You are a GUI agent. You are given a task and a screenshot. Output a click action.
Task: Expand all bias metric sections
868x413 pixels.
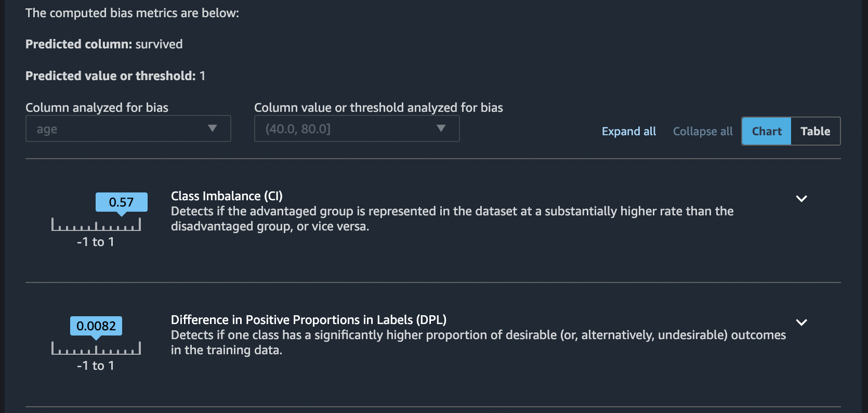628,131
